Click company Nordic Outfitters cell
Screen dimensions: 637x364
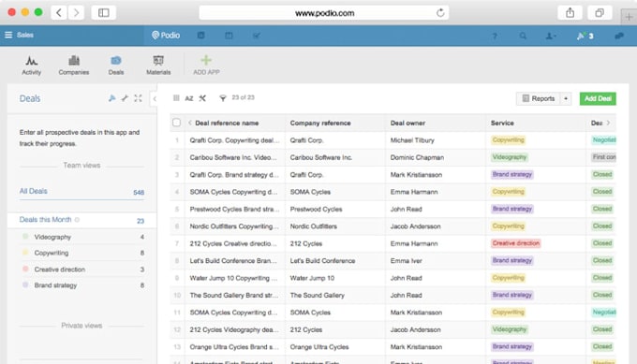coord(313,226)
